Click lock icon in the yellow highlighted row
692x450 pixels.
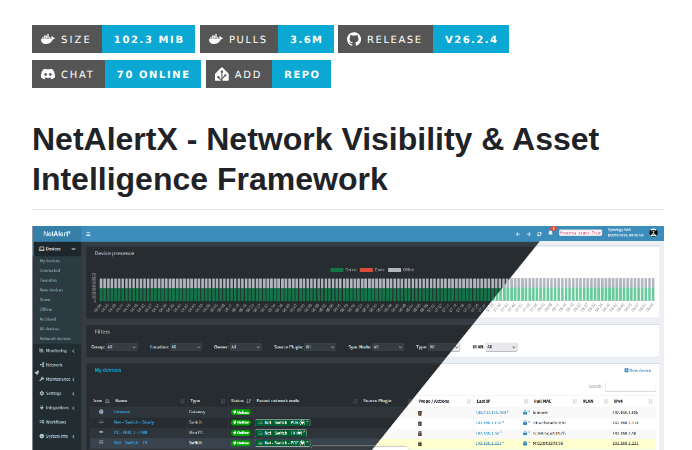(x=525, y=443)
